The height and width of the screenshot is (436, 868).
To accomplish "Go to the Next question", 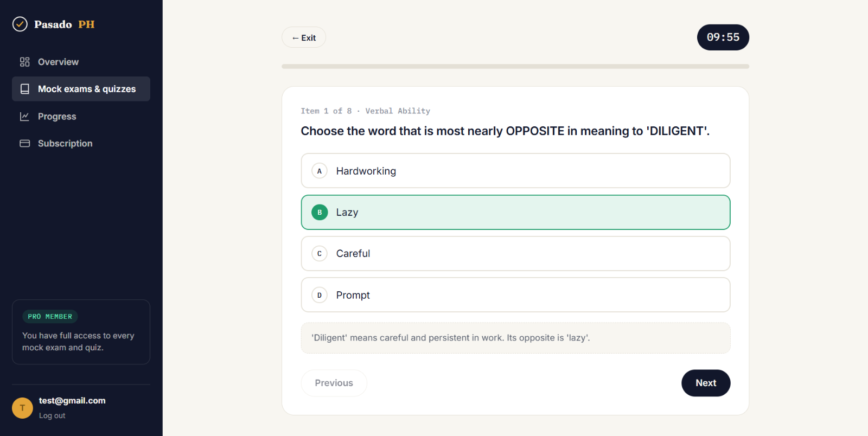I will pos(706,383).
